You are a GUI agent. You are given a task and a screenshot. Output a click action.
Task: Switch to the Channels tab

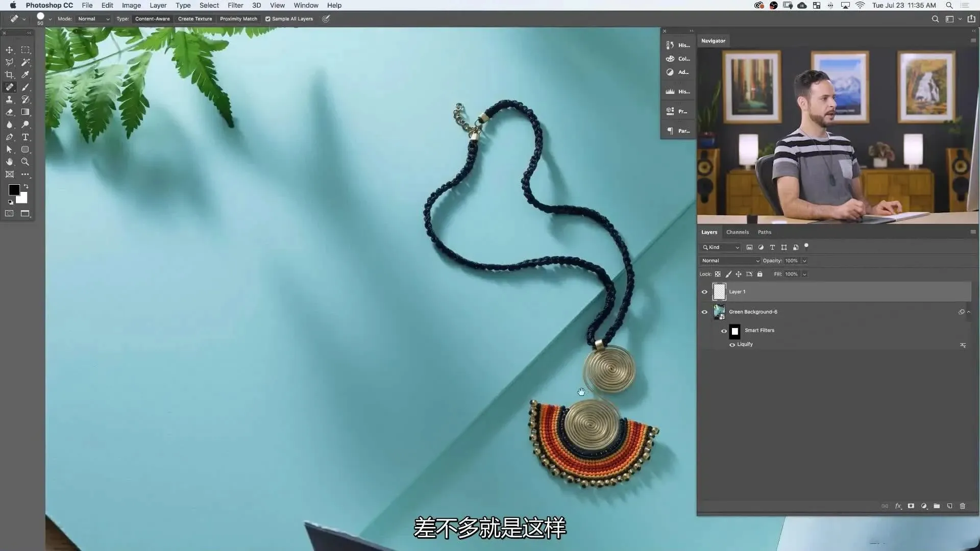[x=737, y=232]
